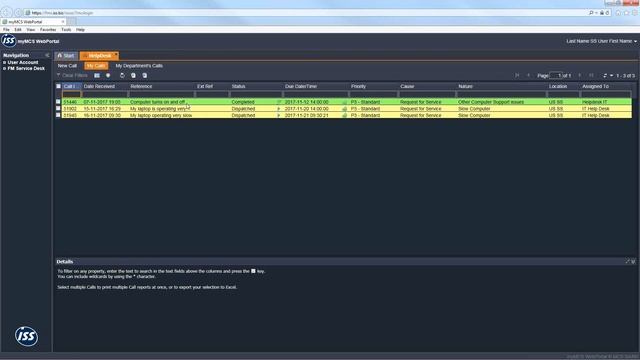Switch to the Start tab
The width and height of the screenshot is (640, 360).
(x=66, y=56)
